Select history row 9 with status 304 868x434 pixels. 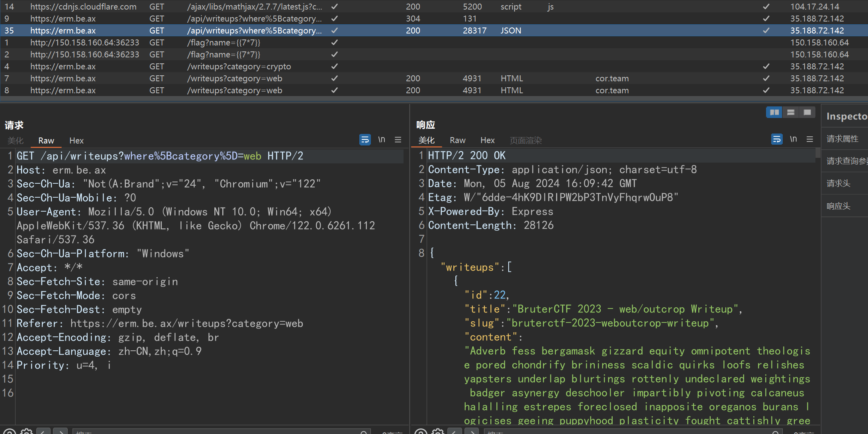pyautogui.click(x=434, y=19)
